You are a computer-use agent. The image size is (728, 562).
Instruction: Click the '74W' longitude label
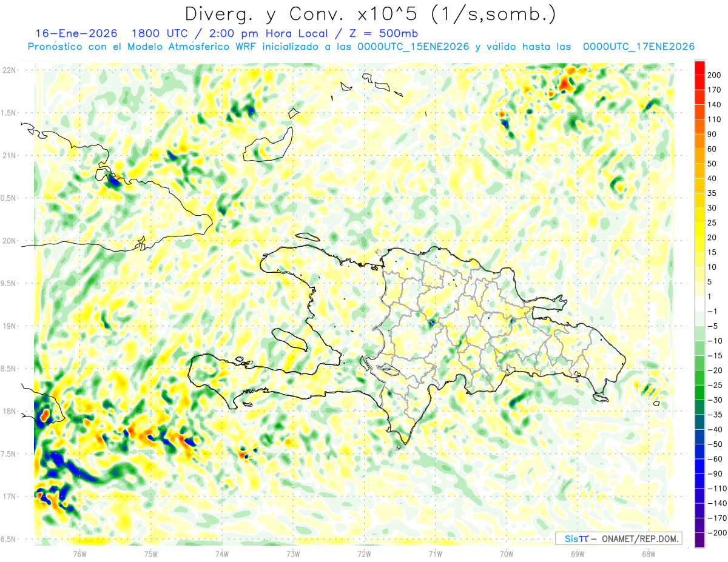point(221,554)
